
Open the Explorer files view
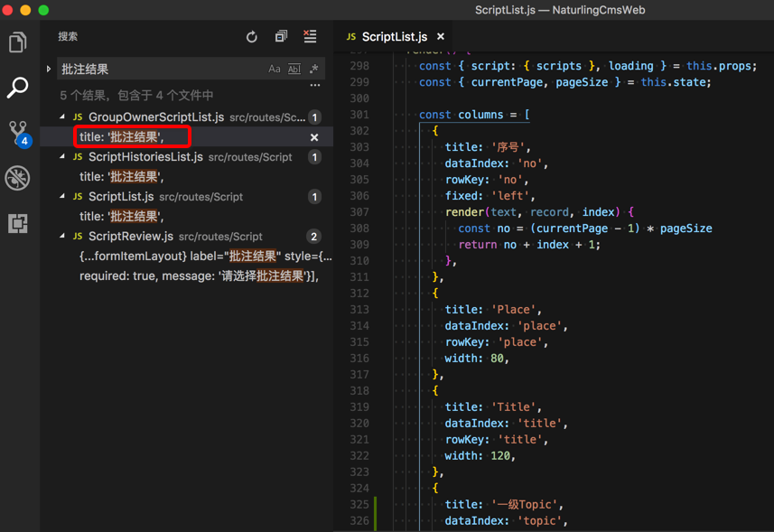pos(18,42)
